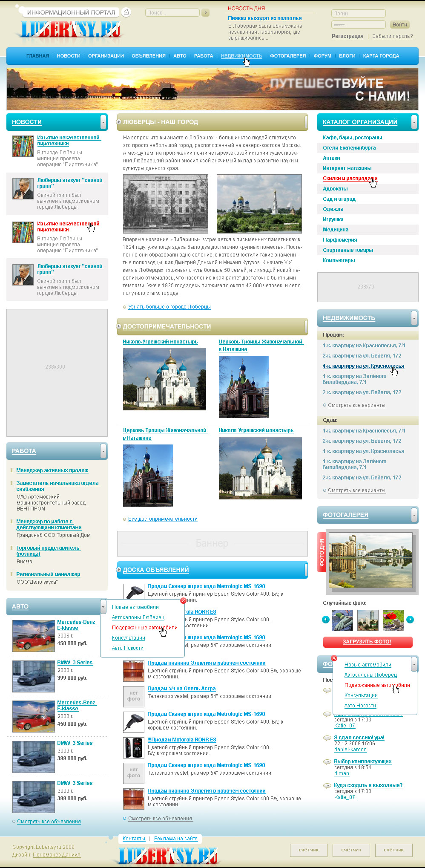Viewport: 425px width, 868px height.
Task: Focus the password field beside Войти
Action: pos(359,25)
